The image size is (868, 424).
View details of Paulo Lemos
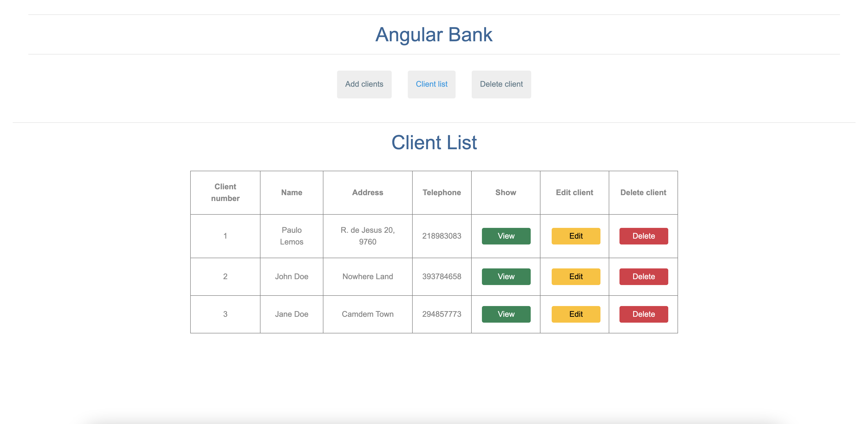tap(506, 236)
